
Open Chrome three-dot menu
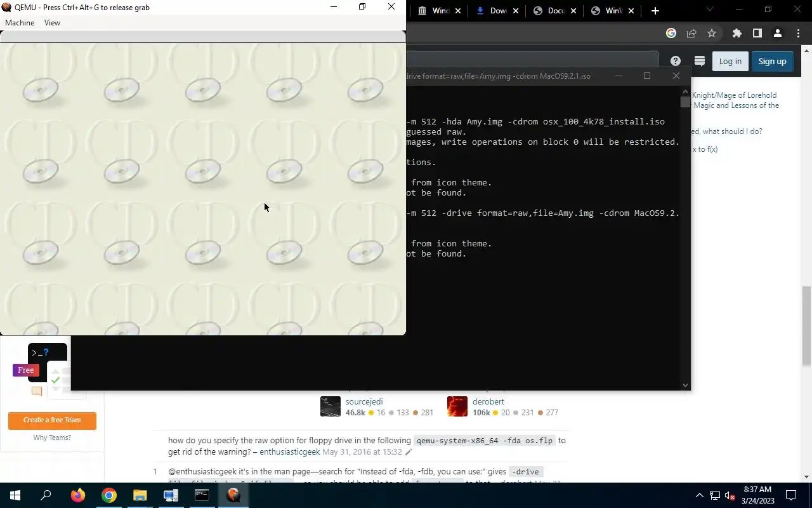coord(798,33)
